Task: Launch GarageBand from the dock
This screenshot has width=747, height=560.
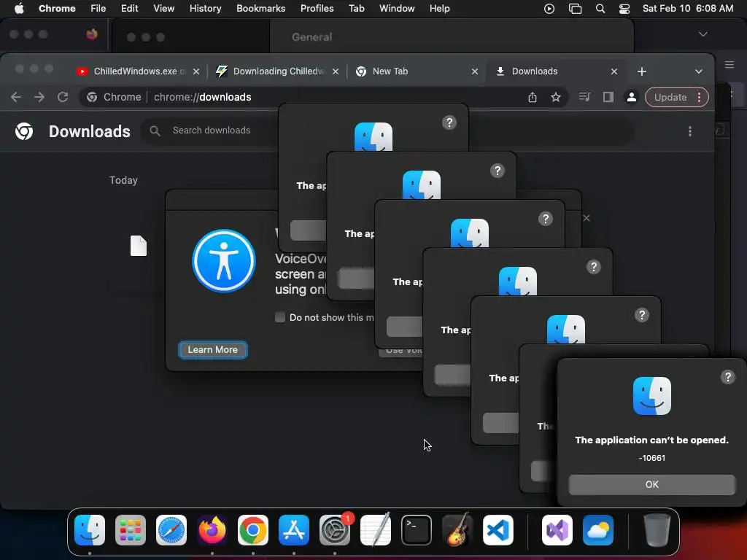Action: click(x=457, y=530)
